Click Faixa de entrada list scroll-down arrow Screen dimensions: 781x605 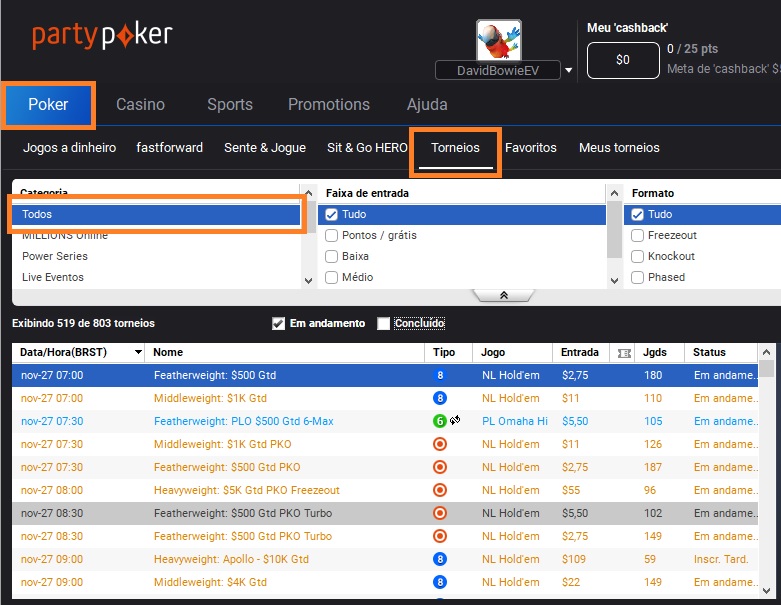coord(615,281)
